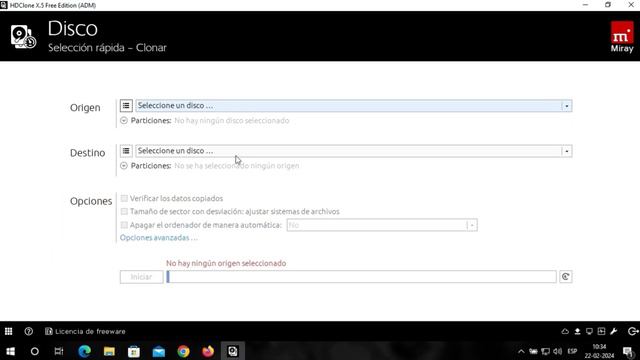Launch Firefox from taskbar

pyautogui.click(x=208, y=351)
